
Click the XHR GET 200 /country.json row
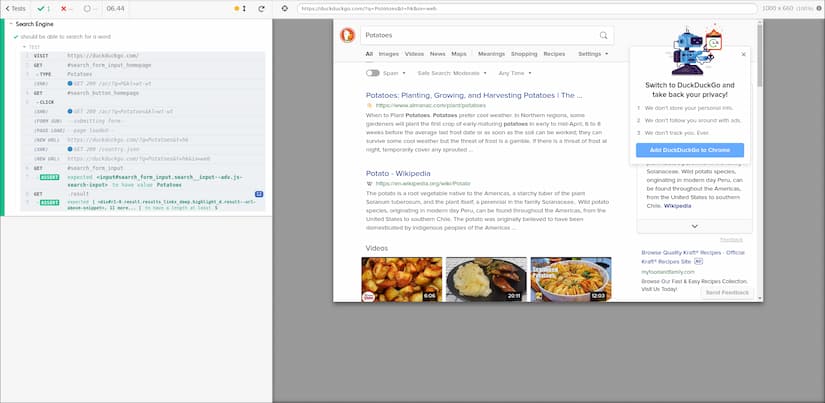143,149
